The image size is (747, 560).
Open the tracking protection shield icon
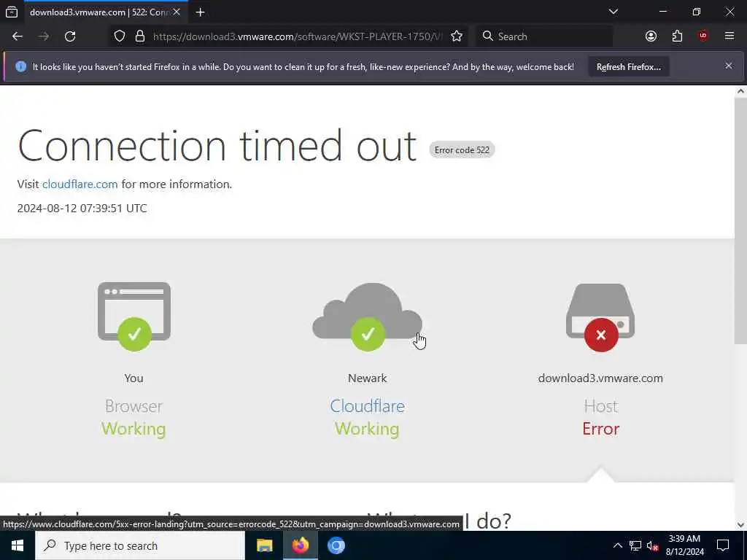[120, 36]
